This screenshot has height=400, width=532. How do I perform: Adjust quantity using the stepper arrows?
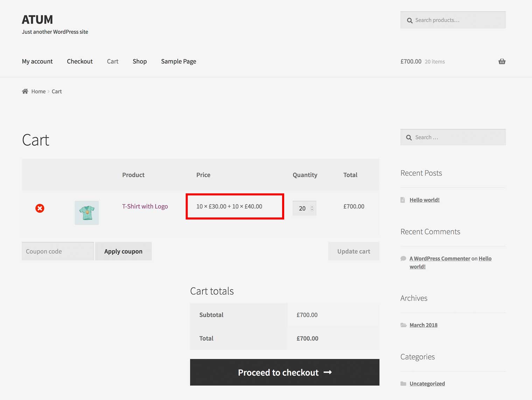(312, 209)
